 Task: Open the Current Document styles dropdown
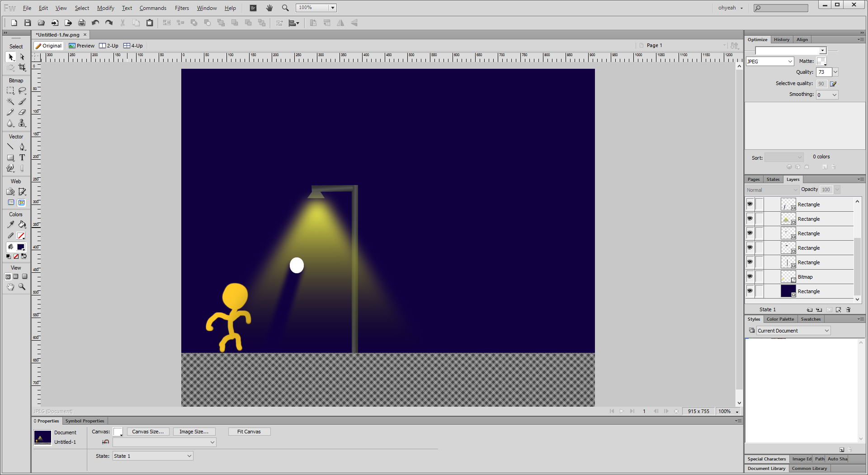tap(793, 331)
